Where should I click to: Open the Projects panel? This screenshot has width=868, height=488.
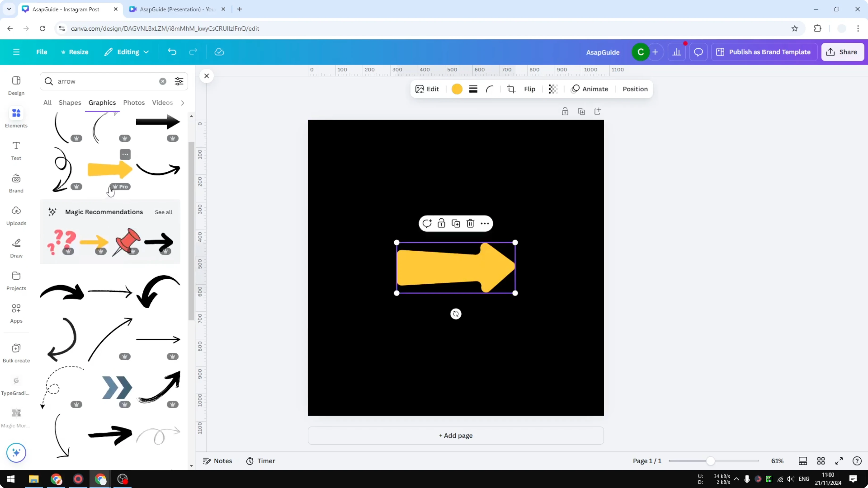[x=16, y=280]
